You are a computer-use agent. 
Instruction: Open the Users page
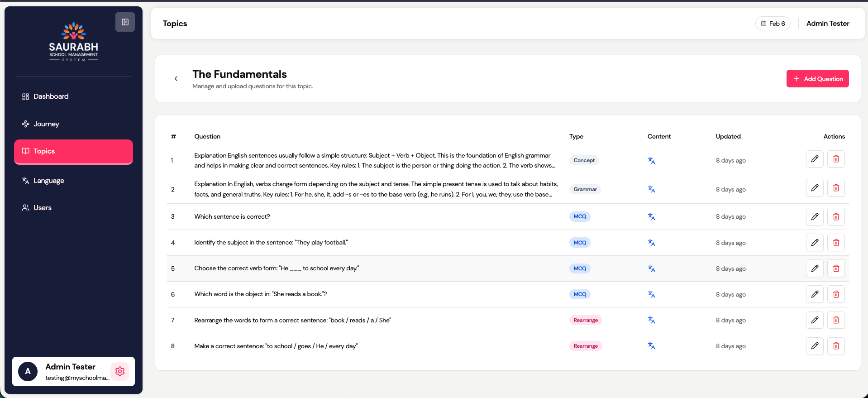[x=42, y=208]
